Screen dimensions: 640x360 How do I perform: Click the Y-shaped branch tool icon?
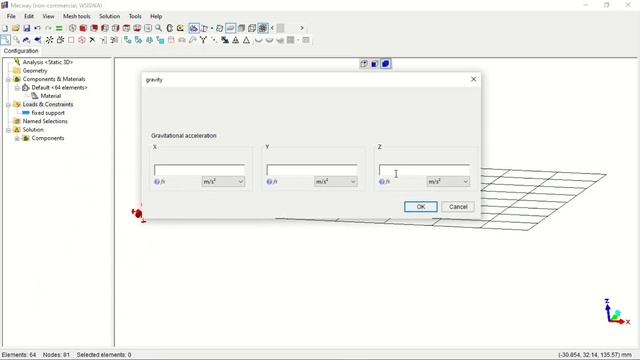click(x=203, y=40)
